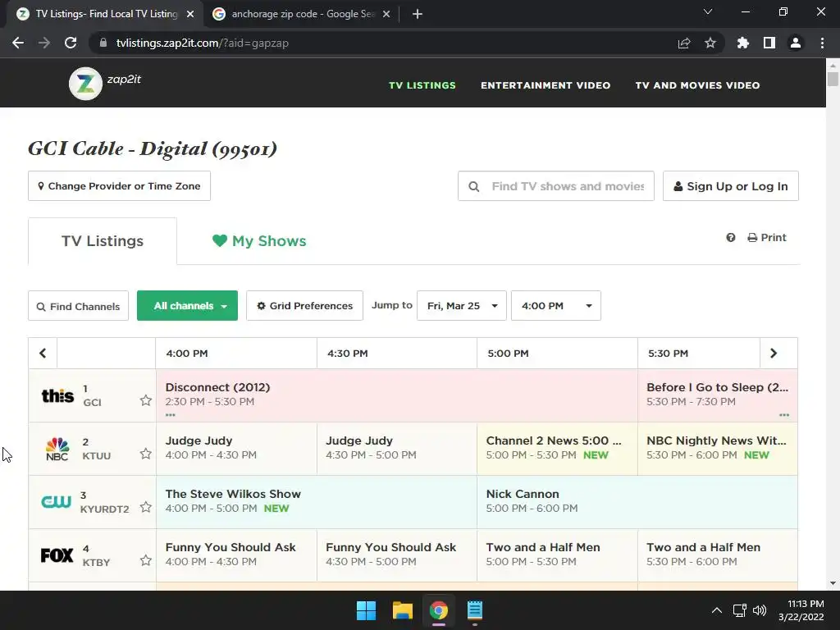Open Funny You Should Ask 4:30 listing

[x=396, y=555]
